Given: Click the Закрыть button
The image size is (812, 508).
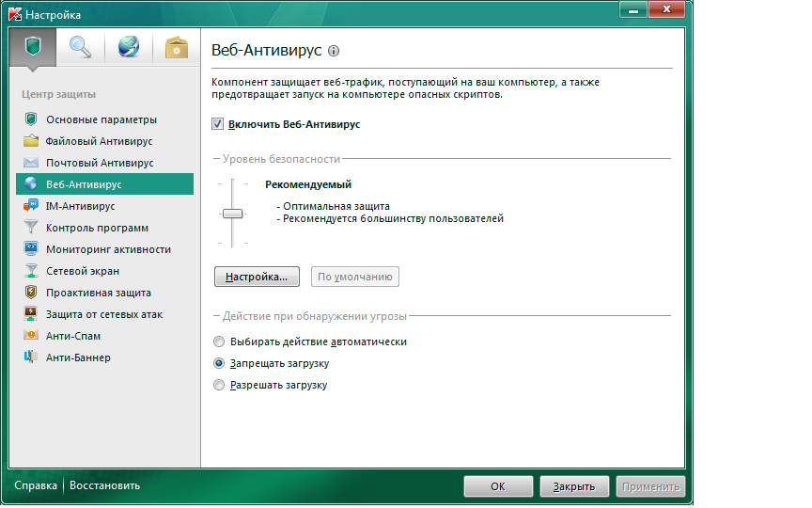Looking at the screenshot, I should pyautogui.click(x=574, y=486).
